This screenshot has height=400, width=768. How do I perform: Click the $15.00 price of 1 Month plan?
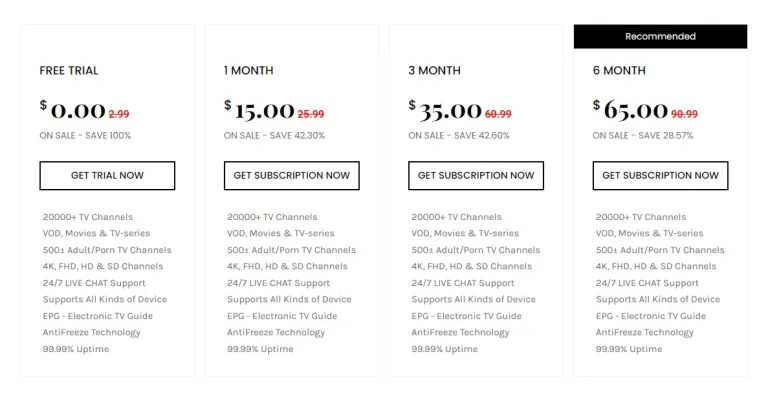260,110
